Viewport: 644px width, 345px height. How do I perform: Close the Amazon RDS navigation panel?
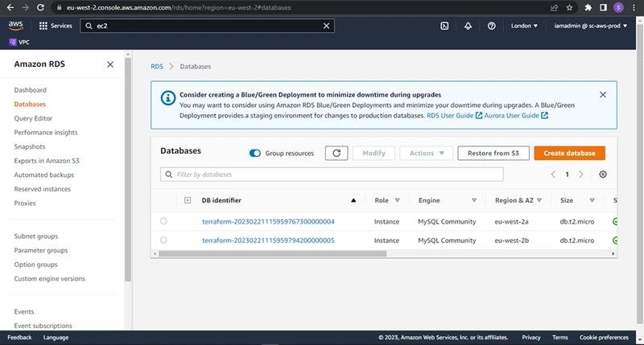(110, 64)
